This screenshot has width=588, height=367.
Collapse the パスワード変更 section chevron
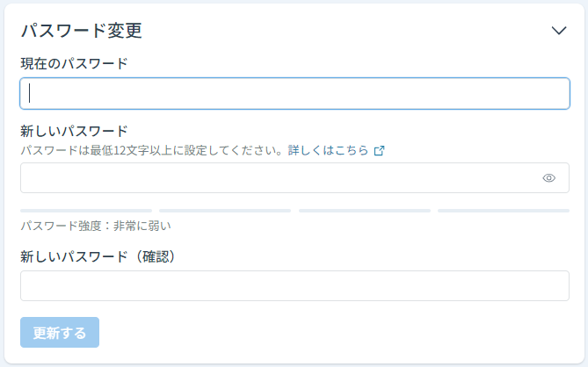559,31
